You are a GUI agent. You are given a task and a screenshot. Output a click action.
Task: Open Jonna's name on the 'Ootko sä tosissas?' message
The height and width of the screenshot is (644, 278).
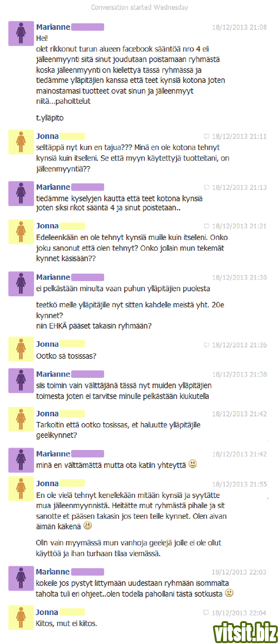coord(47,344)
